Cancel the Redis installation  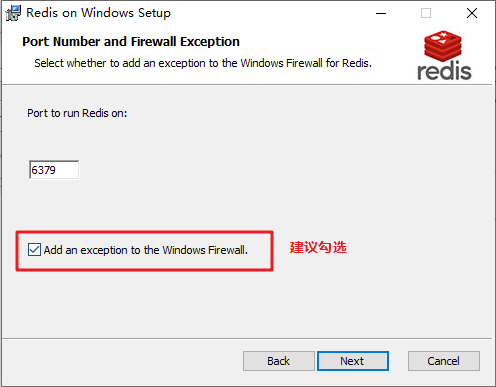[444, 361]
